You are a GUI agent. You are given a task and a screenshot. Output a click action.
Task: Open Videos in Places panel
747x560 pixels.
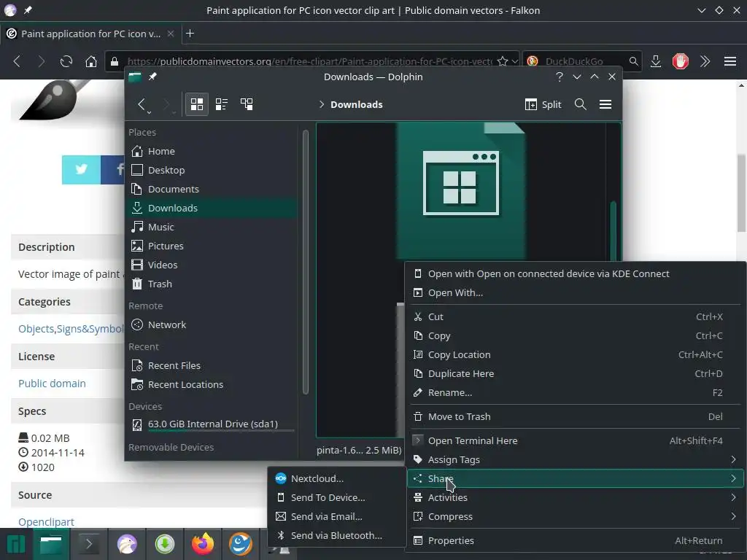[212, 265]
